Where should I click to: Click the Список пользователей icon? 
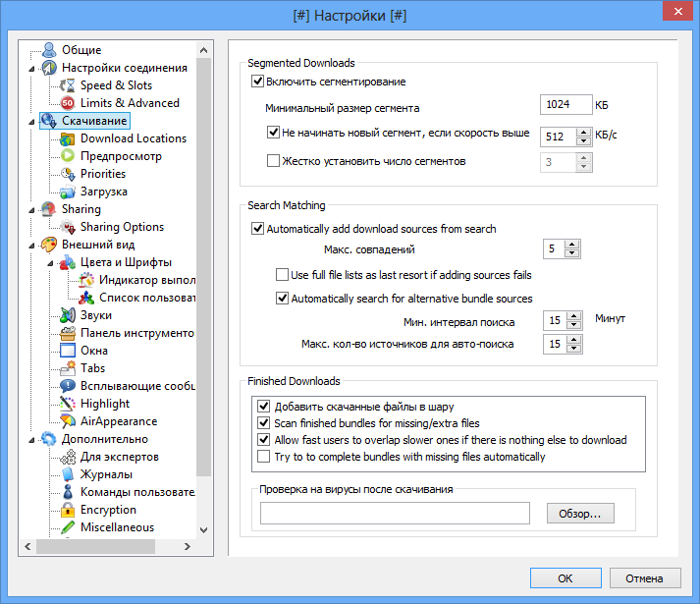pyautogui.click(x=86, y=298)
